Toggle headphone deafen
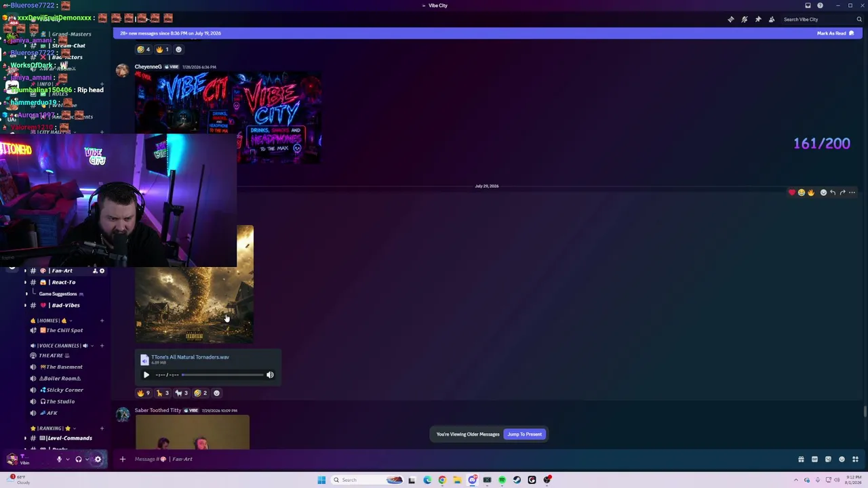 pyautogui.click(x=78, y=460)
